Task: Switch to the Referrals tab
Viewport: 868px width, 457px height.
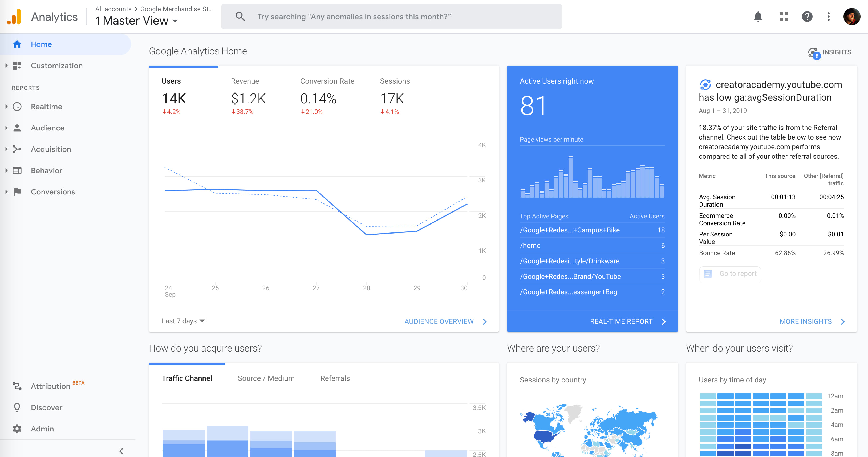Action: 335,378
